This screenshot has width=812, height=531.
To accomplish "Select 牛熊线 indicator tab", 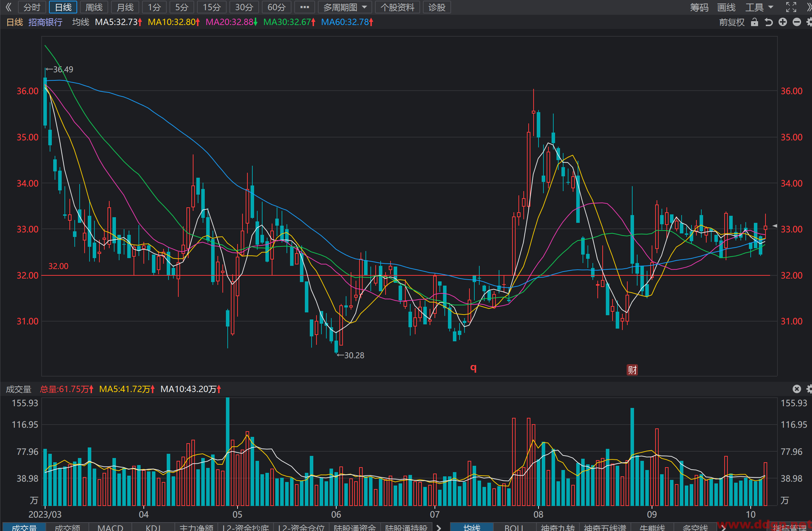I will 652,527.
